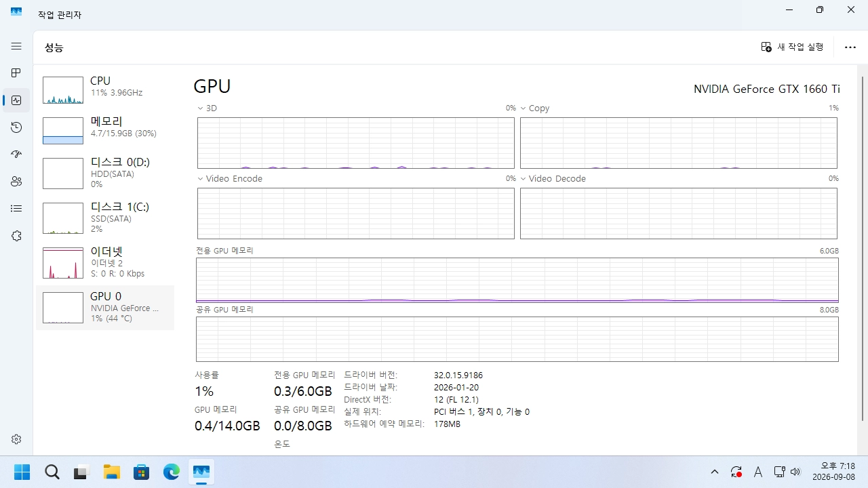This screenshot has width=868, height=488.
Task: Open Task Manager settings gear
Action: 16,439
